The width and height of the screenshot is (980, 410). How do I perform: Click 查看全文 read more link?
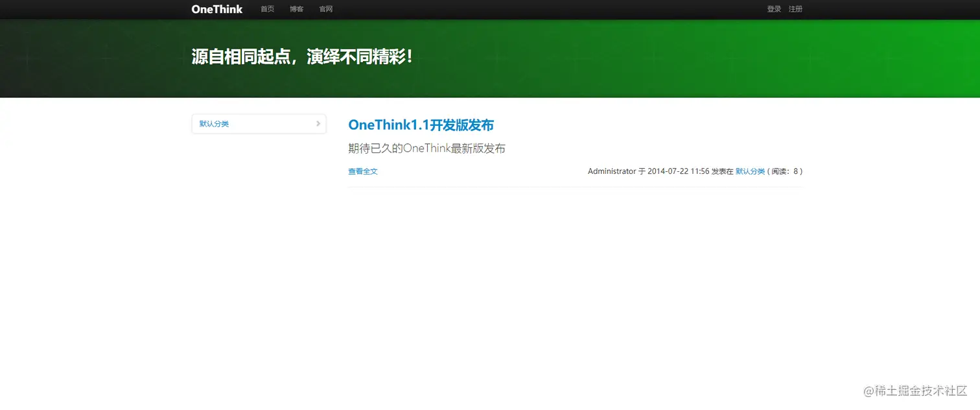(363, 171)
